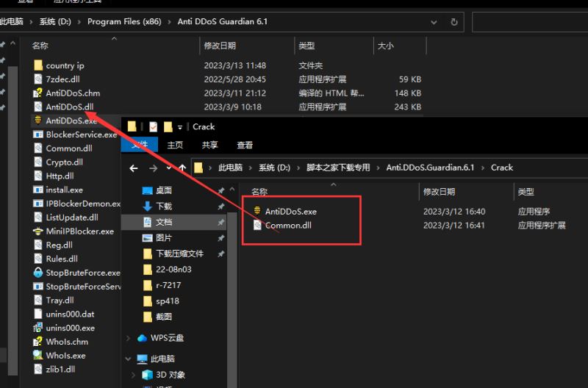588x388 pixels.
Task: Navigate to Anti.DDoS.Guardian.6.1 breadcrumb
Action: (430, 168)
